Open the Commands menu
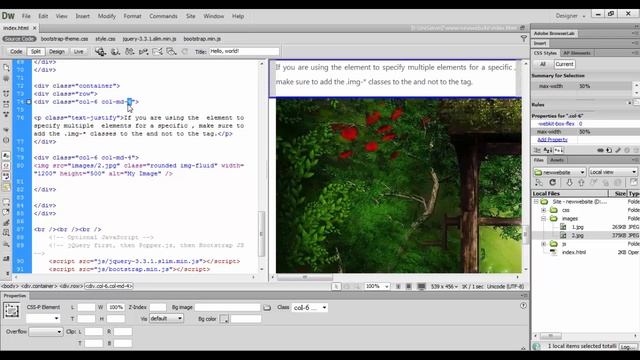The image size is (640, 360). click(x=163, y=16)
